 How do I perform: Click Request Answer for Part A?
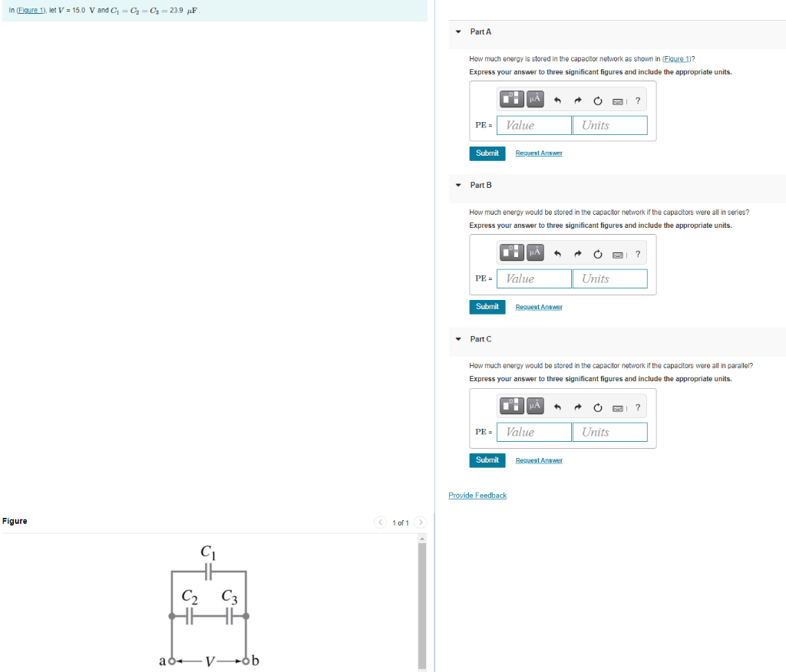[538, 153]
